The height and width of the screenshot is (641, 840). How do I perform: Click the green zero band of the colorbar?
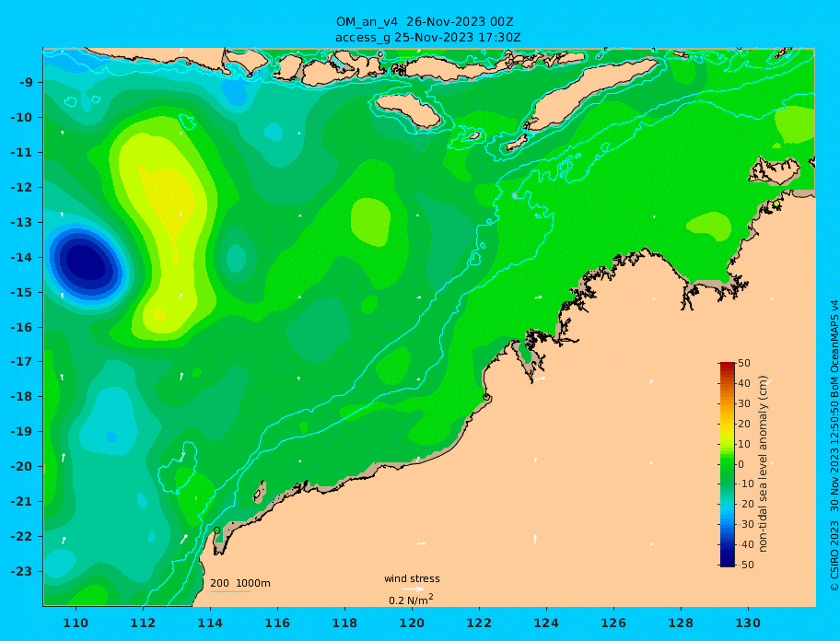tap(727, 464)
